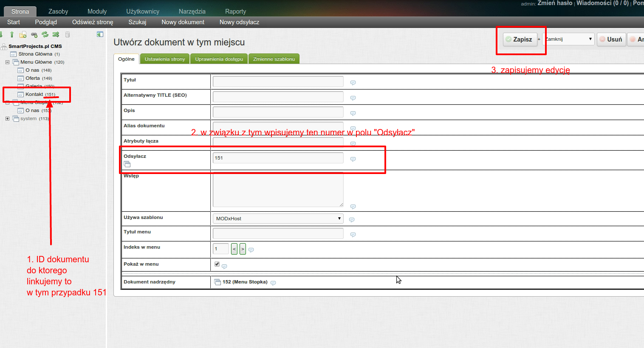Click the Odśwież stronę submenu link
The image size is (644, 348).
tap(93, 22)
